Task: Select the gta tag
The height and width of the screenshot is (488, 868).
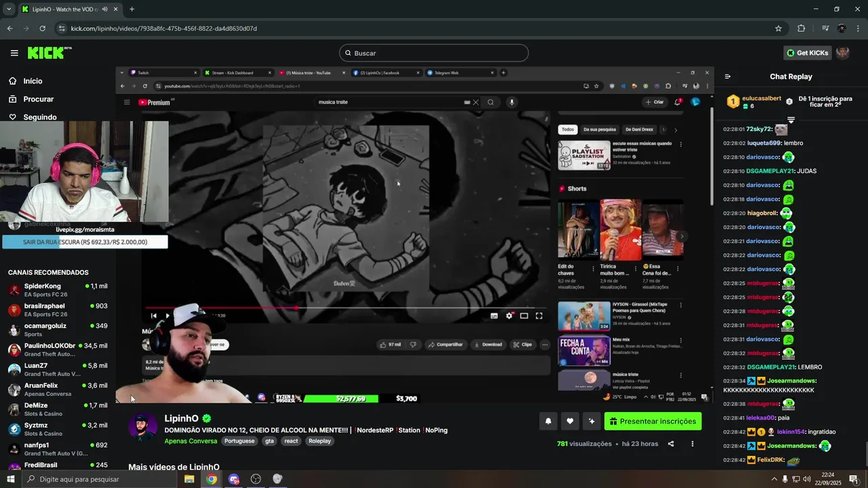Action: pos(269,441)
